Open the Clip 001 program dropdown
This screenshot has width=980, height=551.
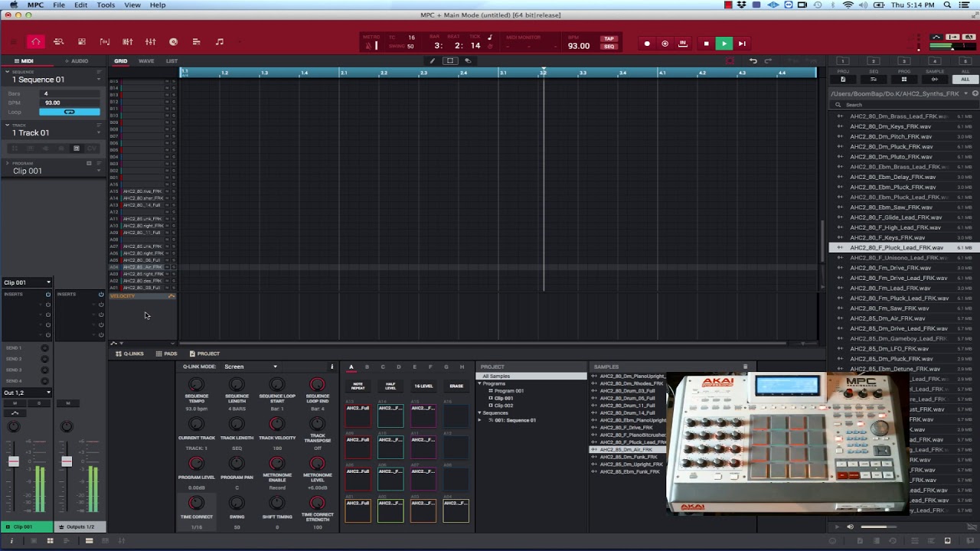pos(98,171)
